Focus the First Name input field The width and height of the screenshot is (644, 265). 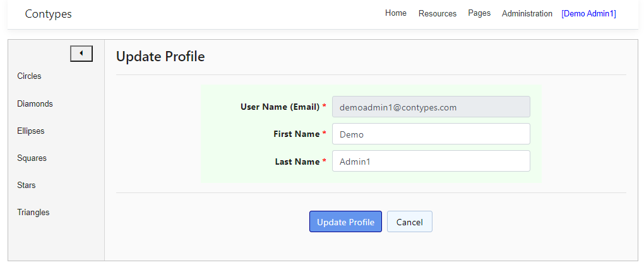coord(431,134)
